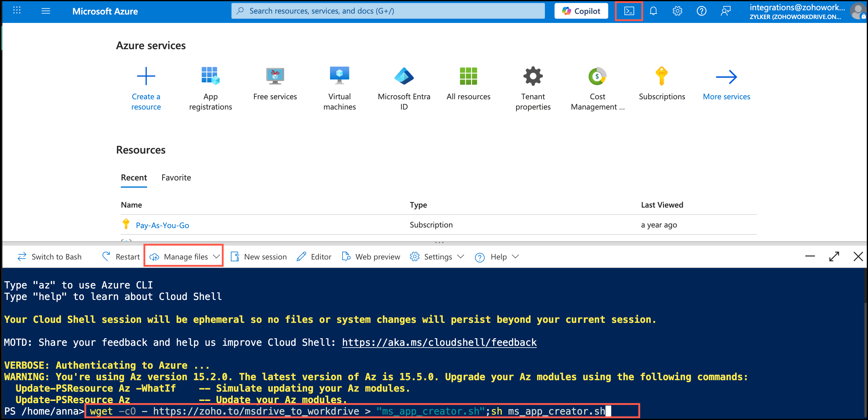Switch to Bash shell

pos(49,257)
